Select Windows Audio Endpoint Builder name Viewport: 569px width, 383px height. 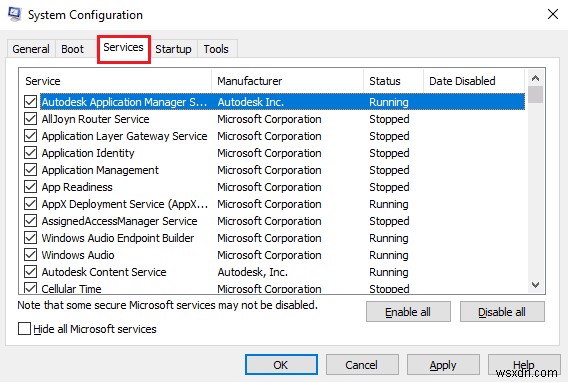coord(118,238)
